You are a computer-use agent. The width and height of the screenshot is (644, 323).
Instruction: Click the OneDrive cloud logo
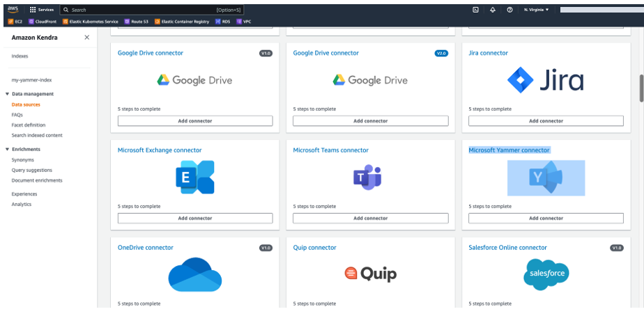[x=195, y=274]
